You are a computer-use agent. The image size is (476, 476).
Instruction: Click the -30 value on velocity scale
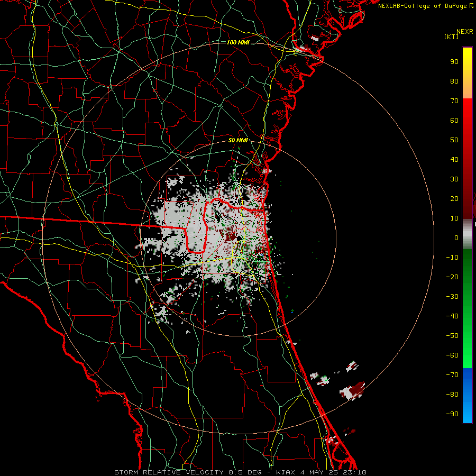452,297
